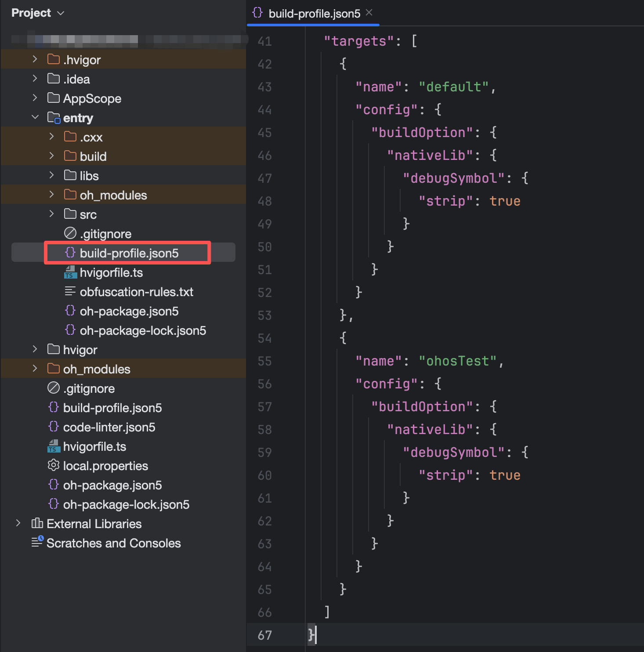
Task: Close the build-profile.json5 tab
Action: 369,13
